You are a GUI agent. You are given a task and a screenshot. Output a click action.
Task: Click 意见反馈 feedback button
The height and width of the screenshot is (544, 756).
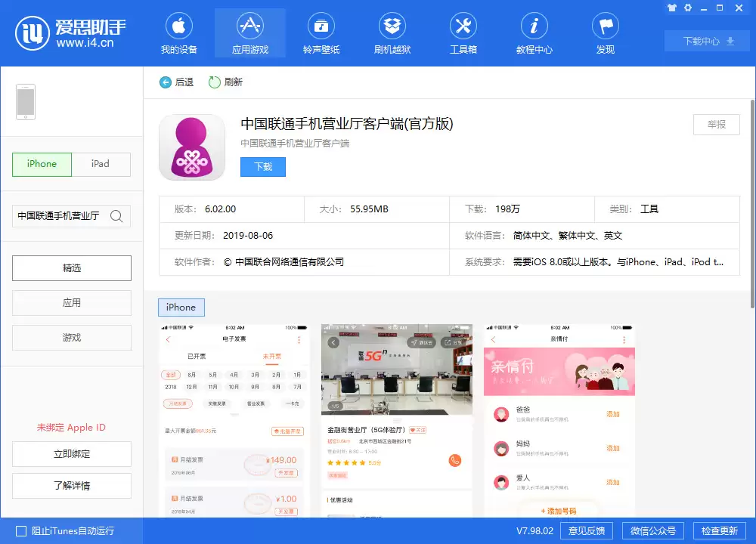point(587,531)
